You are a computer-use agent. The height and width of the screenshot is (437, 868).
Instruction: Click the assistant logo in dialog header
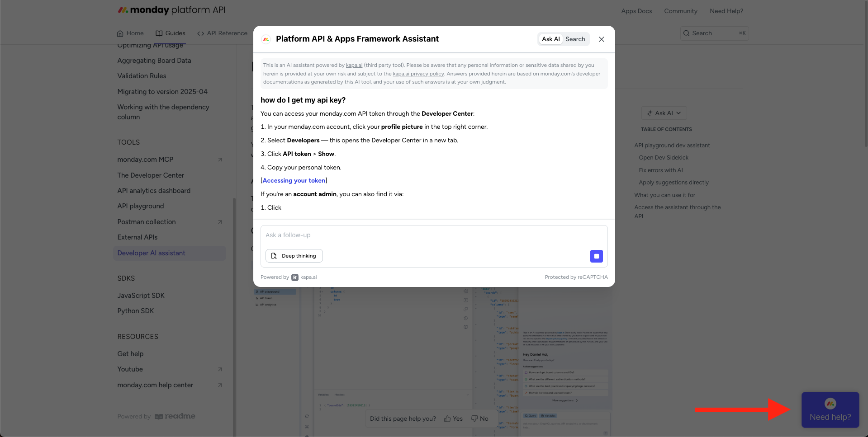(266, 39)
